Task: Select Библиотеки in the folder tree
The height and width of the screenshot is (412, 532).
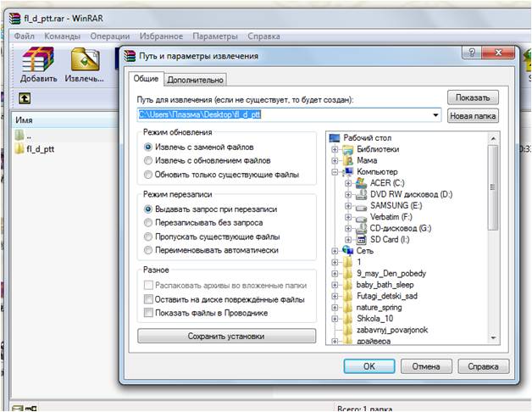Action: tap(378, 149)
